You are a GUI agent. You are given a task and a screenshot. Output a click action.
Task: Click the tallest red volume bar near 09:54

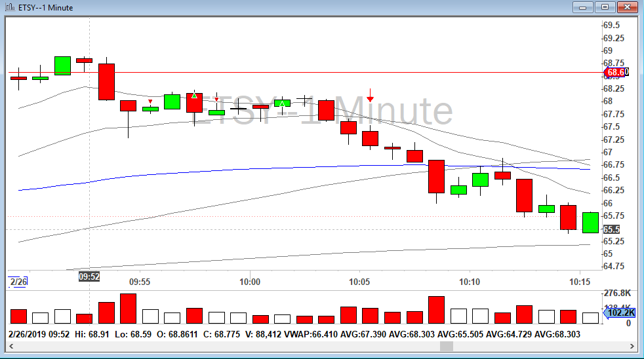click(x=128, y=309)
